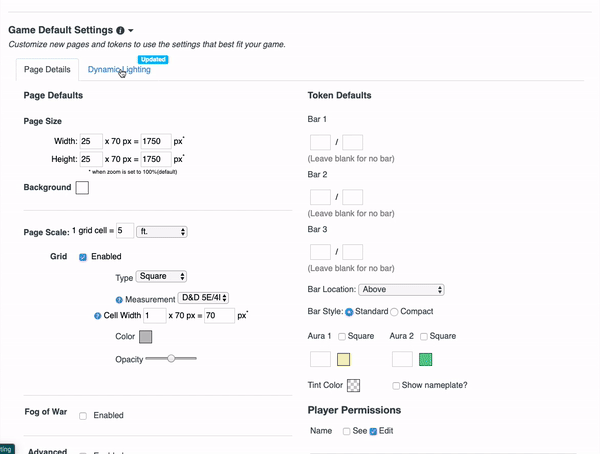The width and height of the screenshot is (600, 454).
Task: Open the Tint Color transparent swatch
Action: point(353,385)
